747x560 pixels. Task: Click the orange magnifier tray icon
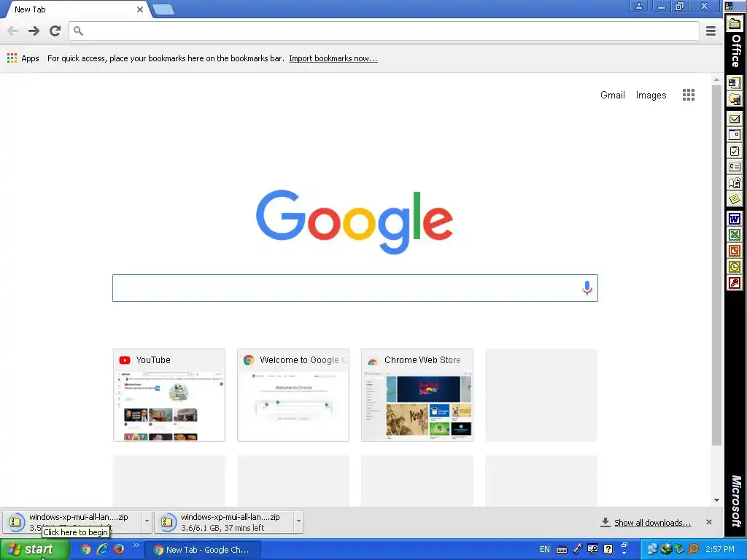[x=693, y=549]
